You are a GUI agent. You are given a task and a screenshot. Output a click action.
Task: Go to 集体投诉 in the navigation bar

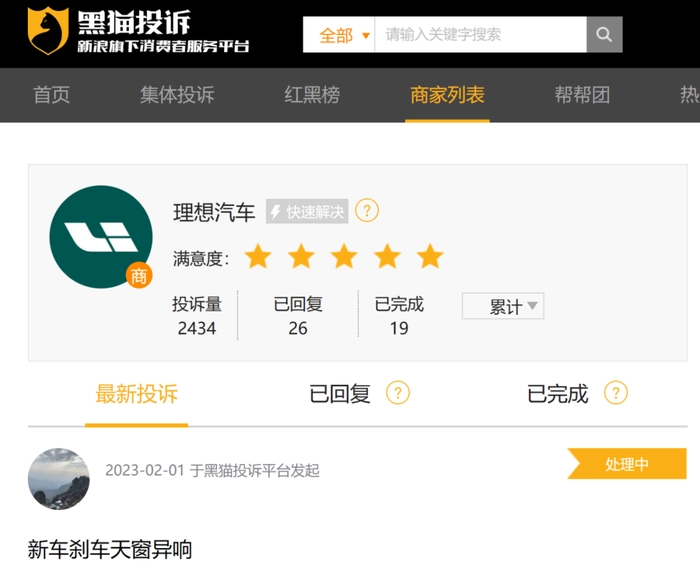[177, 95]
